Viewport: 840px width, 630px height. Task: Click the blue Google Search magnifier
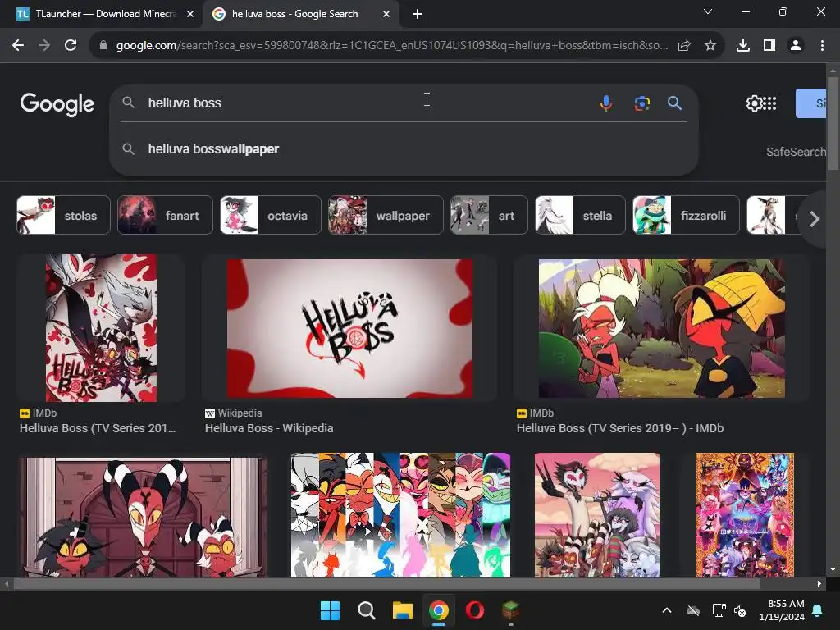coord(675,103)
